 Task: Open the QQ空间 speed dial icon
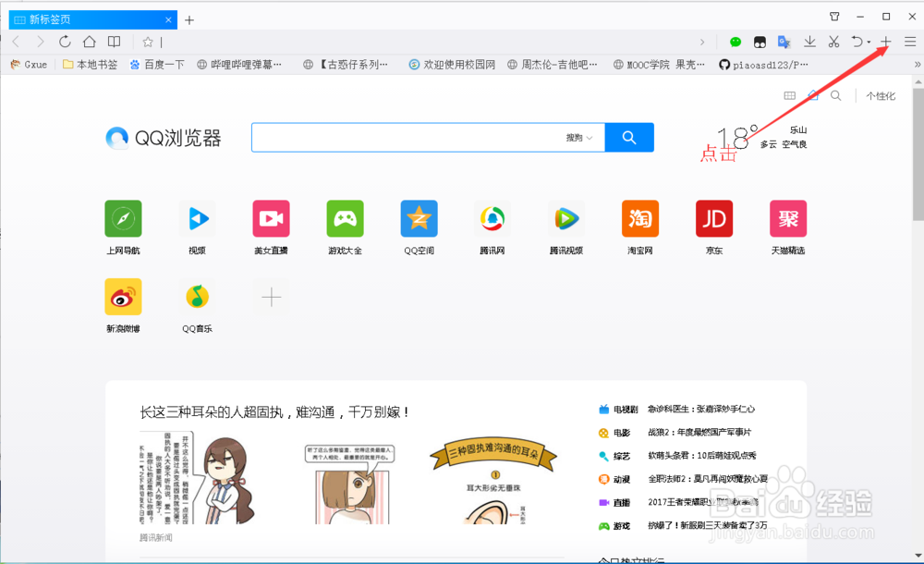[x=419, y=218]
